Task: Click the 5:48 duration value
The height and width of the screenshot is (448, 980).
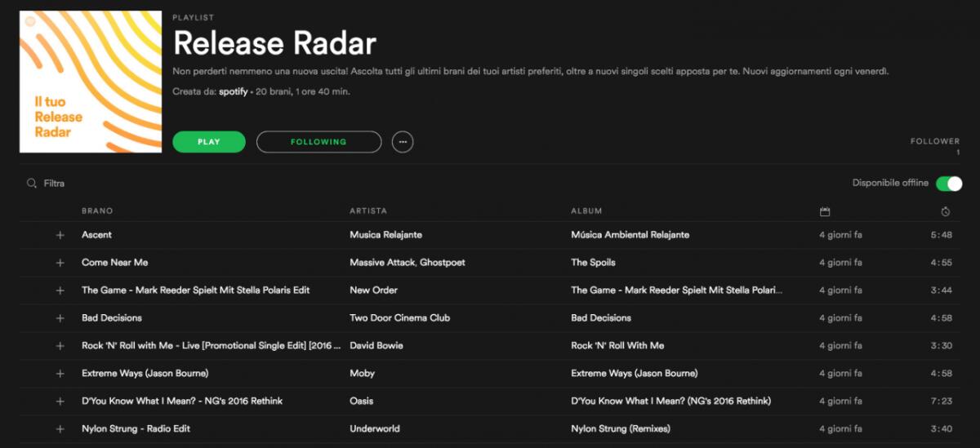Action: [x=942, y=235]
